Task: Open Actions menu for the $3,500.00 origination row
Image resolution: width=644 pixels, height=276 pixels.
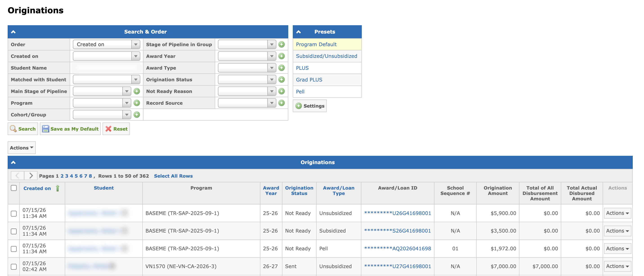Action: [617, 231]
